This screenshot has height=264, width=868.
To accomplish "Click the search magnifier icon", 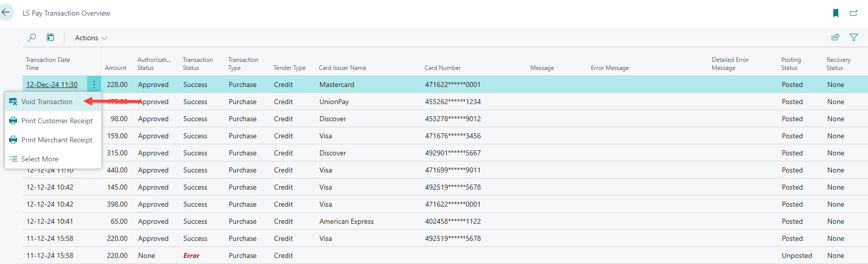I will tap(32, 37).
